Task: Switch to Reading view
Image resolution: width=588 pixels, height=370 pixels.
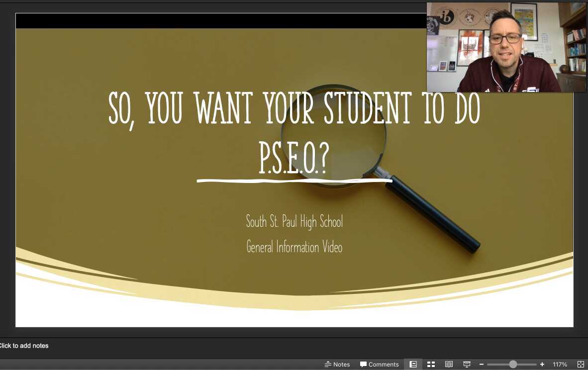Action: coord(449,364)
